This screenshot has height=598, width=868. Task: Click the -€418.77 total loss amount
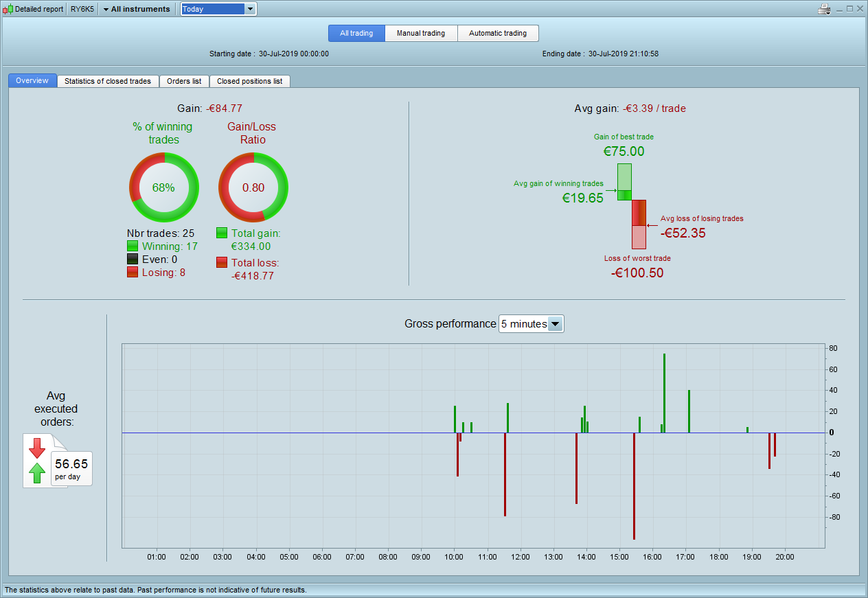[253, 275]
